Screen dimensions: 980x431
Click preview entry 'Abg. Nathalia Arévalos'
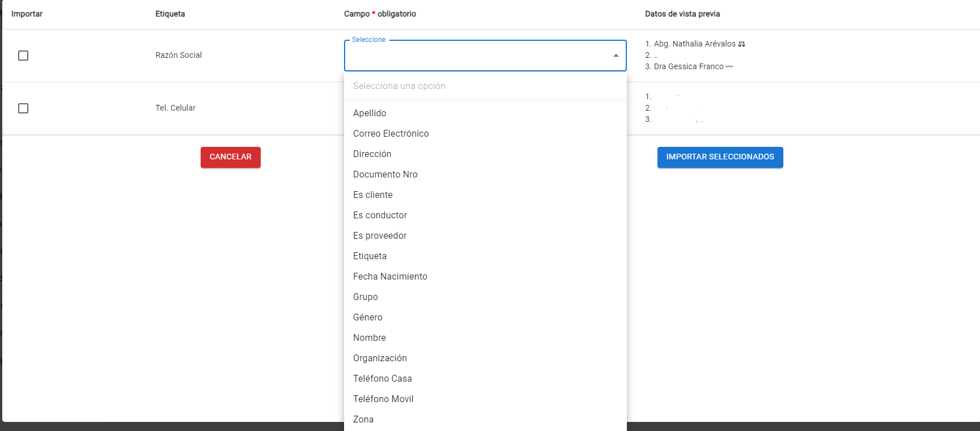click(695, 44)
